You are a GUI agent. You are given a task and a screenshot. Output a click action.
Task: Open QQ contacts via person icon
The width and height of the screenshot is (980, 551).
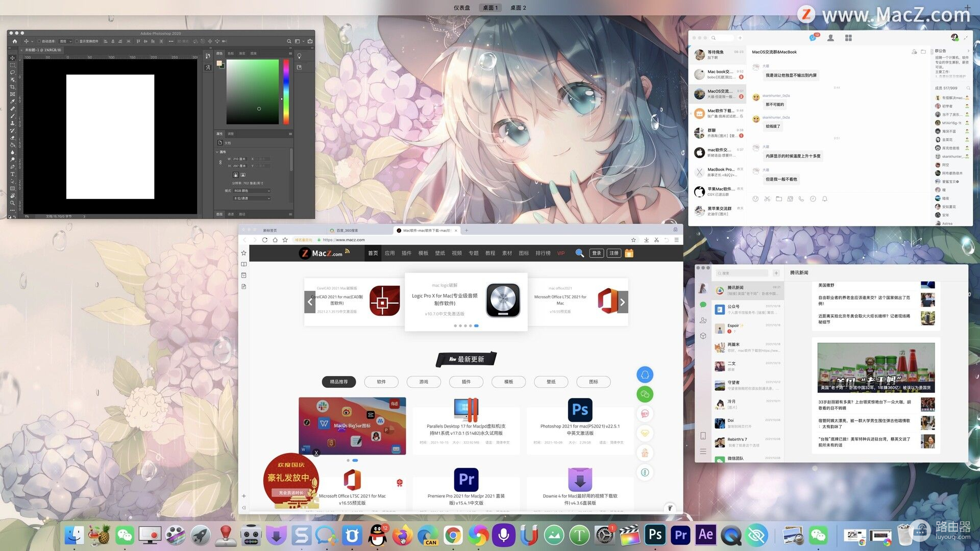click(x=830, y=38)
